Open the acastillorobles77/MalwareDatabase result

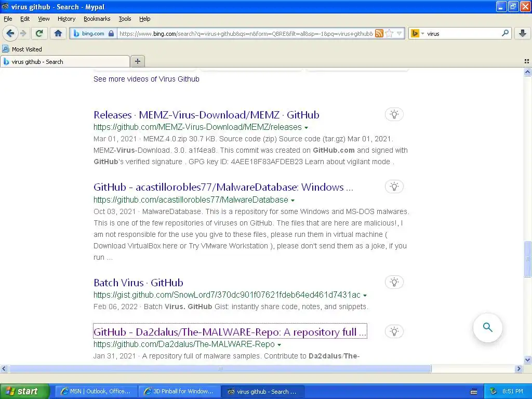click(x=223, y=187)
